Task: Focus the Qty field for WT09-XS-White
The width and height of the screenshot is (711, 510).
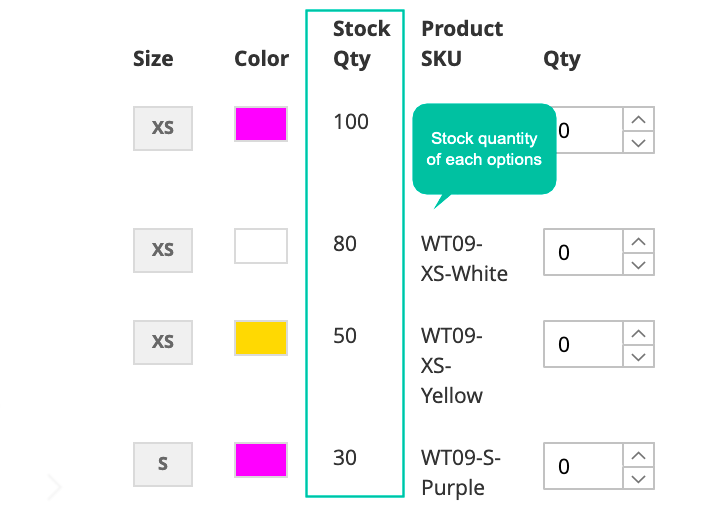Action: [x=584, y=252]
